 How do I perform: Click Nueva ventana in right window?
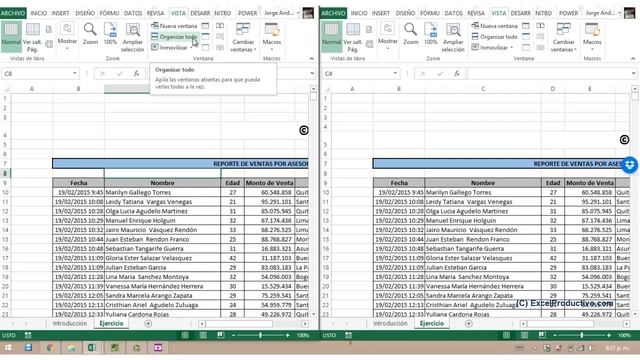[495, 26]
